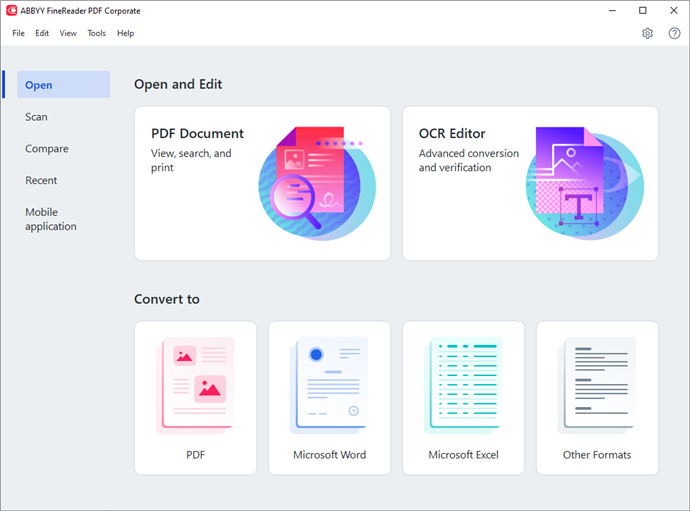This screenshot has height=511, width=690.
Task: Maximize the FineReader window
Action: [x=643, y=11]
